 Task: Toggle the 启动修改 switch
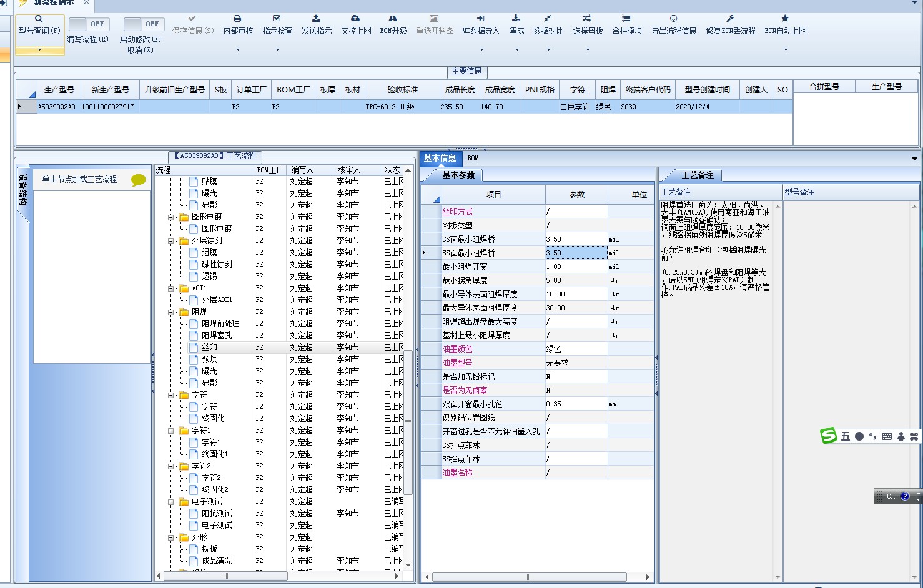pyautogui.click(x=143, y=24)
